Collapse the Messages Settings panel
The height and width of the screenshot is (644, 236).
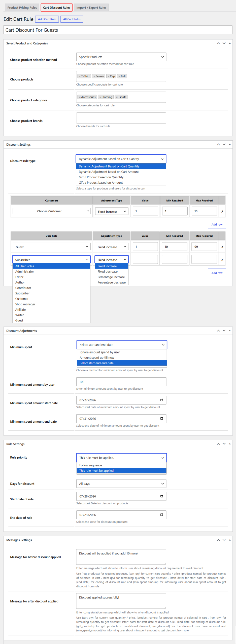pos(230,540)
